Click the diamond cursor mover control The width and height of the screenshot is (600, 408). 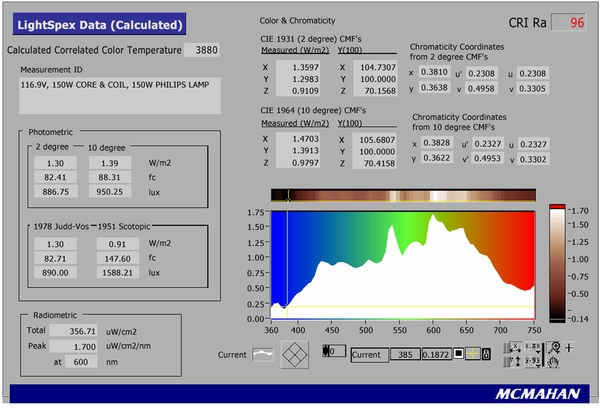(295, 355)
